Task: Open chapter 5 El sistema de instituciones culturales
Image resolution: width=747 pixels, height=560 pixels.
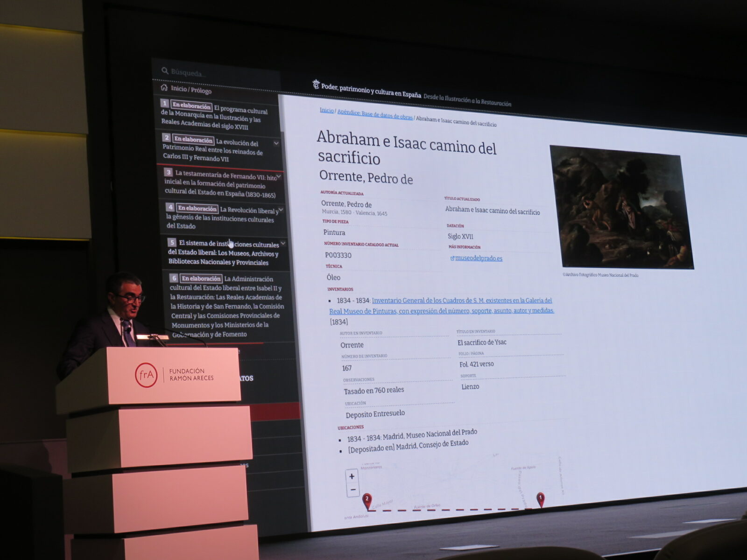Action: tap(224, 252)
